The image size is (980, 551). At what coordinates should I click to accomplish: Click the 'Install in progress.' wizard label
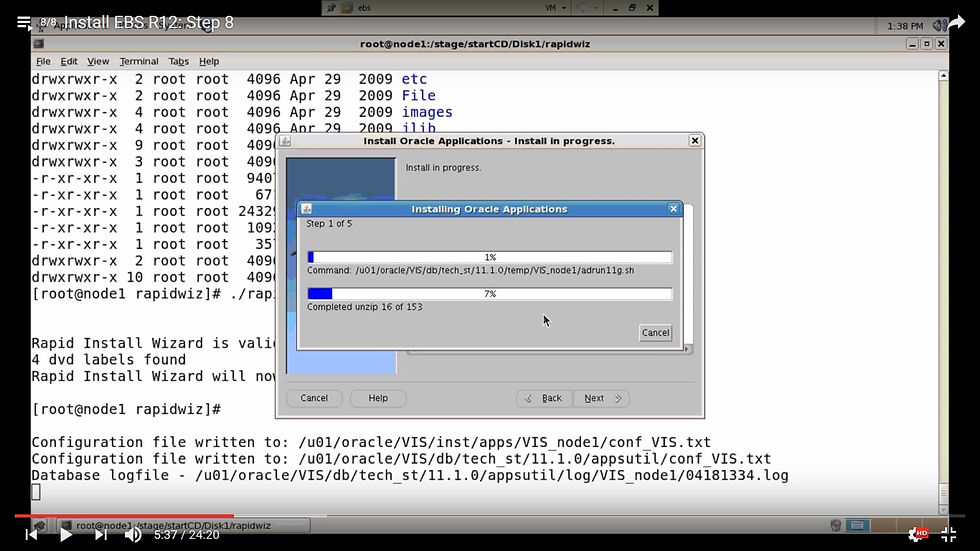coord(443,167)
